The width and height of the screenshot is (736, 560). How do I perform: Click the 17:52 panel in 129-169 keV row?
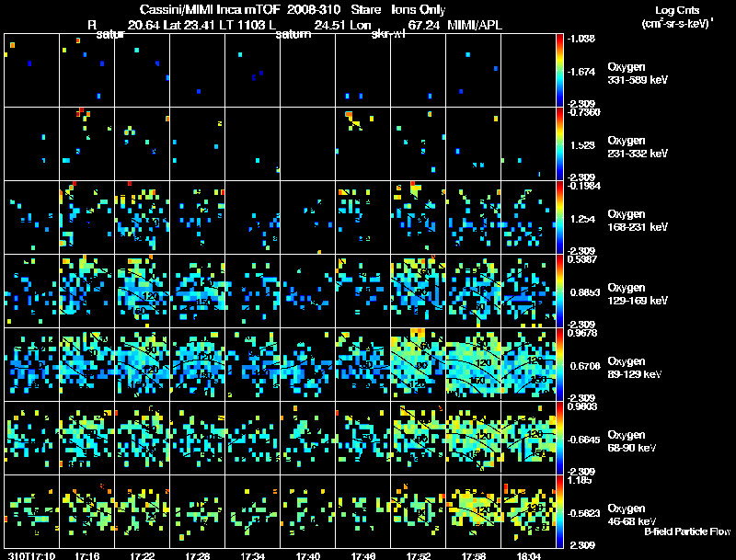(418, 291)
